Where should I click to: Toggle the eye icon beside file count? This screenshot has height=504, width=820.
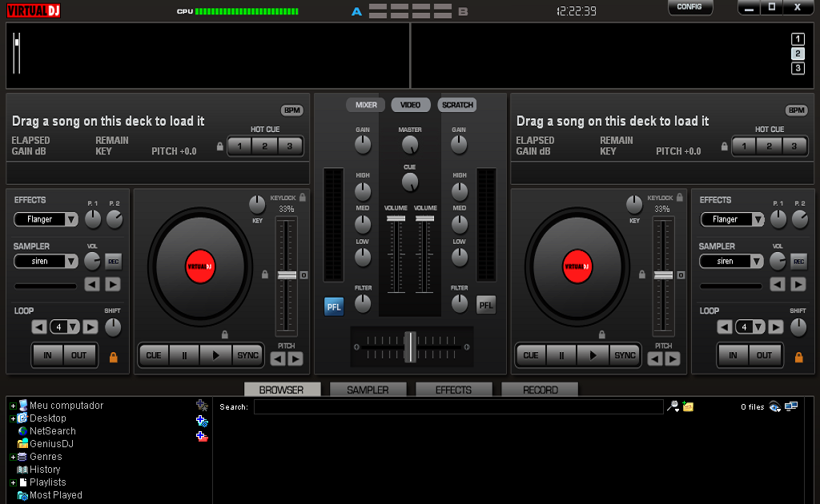pyautogui.click(x=774, y=407)
